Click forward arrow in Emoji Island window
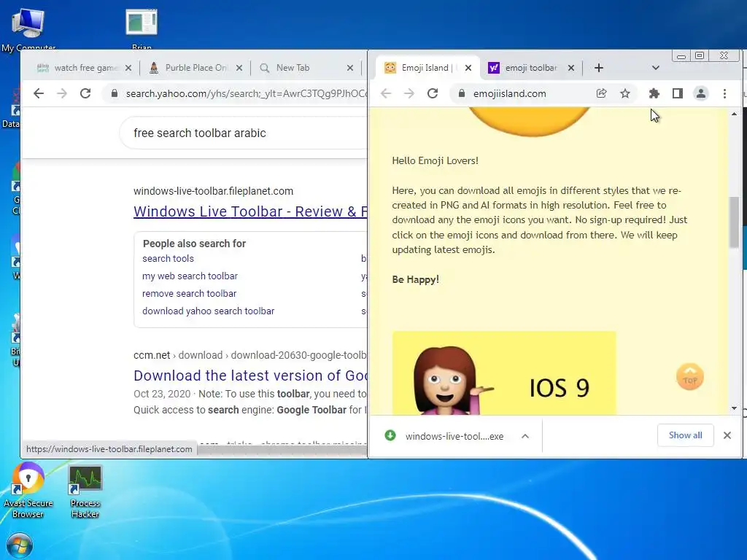 point(409,93)
